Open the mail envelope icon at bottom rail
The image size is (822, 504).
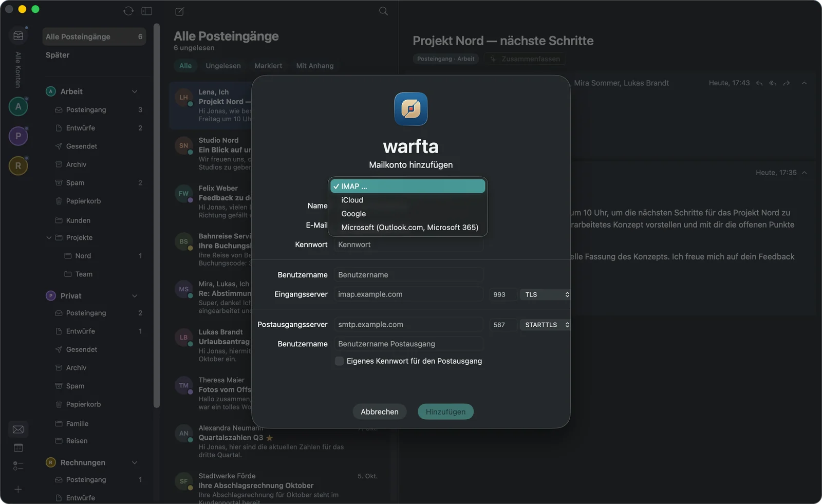click(18, 430)
